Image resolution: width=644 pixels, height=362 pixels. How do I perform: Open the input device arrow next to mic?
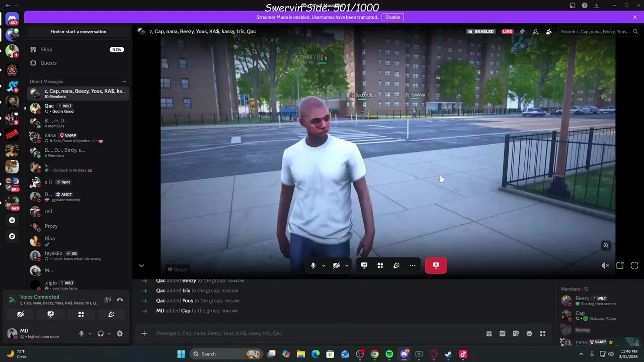point(90,333)
